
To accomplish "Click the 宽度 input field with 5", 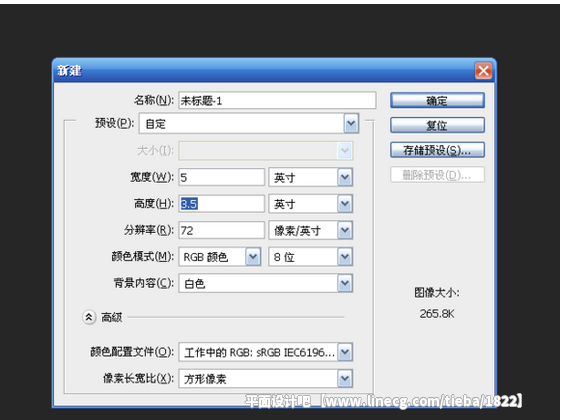I will [x=222, y=177].
